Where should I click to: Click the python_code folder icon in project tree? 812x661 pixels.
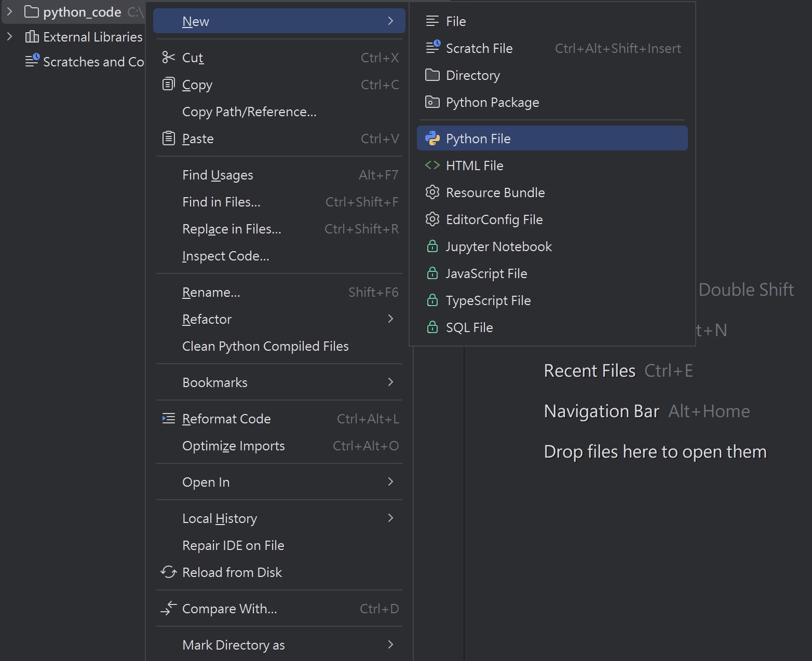pos(32,11)
